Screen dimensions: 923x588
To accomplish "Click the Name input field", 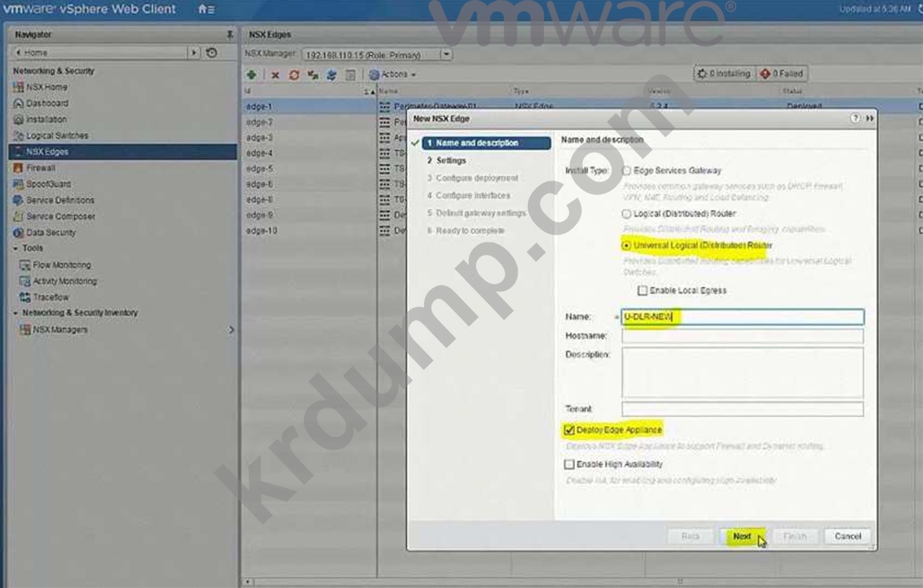I will pos(742,317).
